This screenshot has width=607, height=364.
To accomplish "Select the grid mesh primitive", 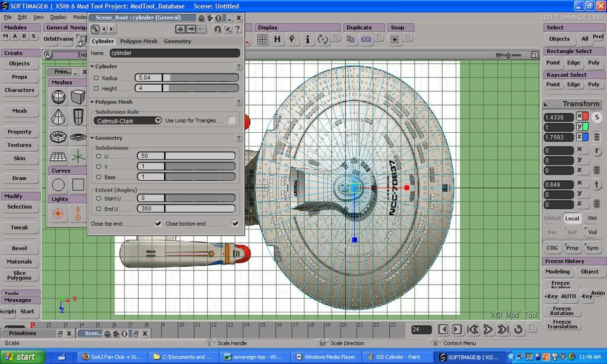I will (59, 157).
